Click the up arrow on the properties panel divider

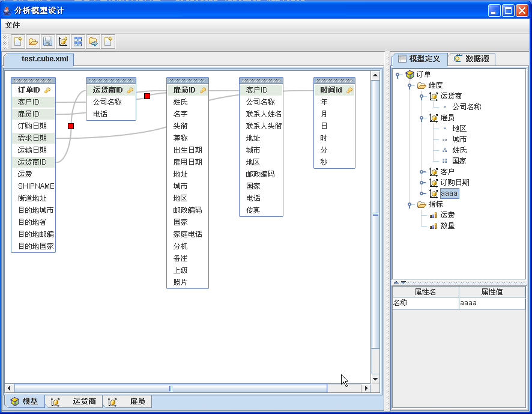tap(396, 282)
